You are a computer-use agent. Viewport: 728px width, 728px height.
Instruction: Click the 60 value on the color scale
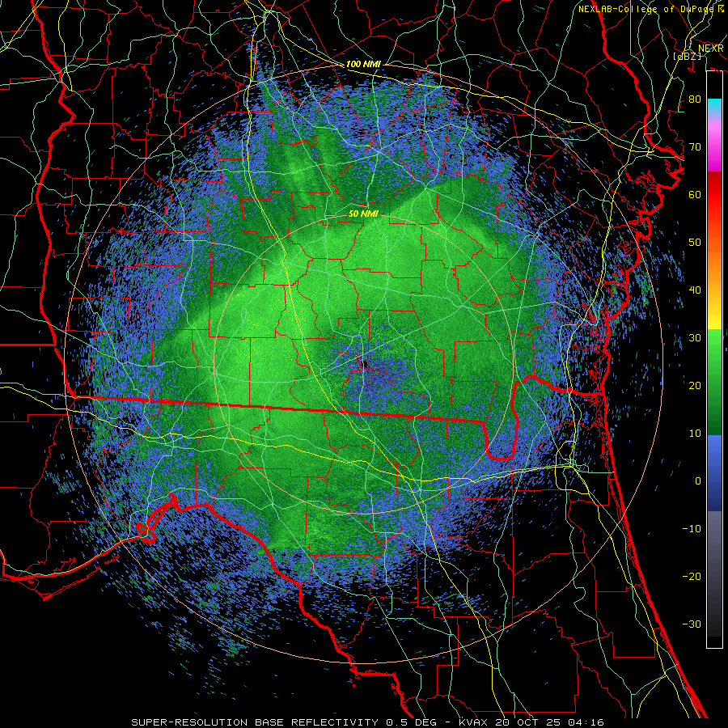695,194
